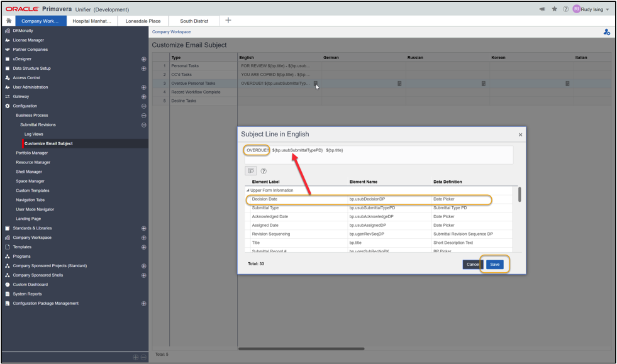The width and height of the screenshot is (617, 364).
Task: Click the Custom Dashboard icon
Action: 8,285
